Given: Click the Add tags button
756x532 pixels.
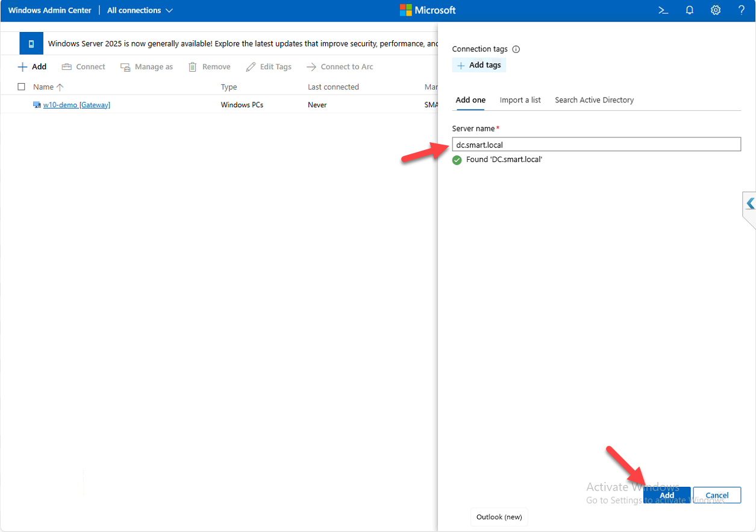Looking at the screenshot, I should (x=479, y=65).
